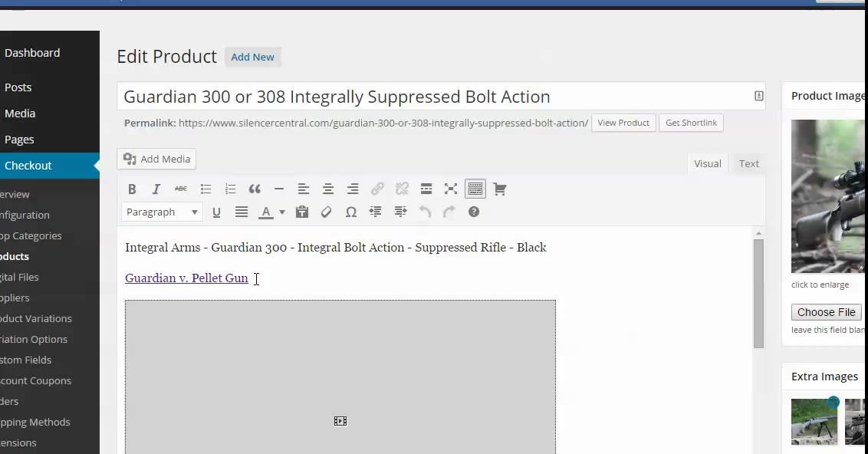Click the Integral Arms description text line
Image resolution: width=868 pixels, height=454 pixels.
click(x=335, y=248)
